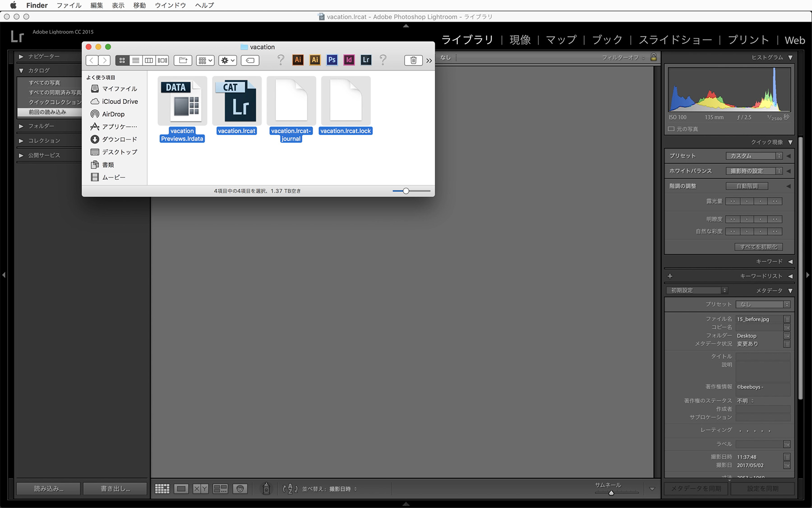
Task: Collapse the left panel group arrow
Action: point(4,275)
